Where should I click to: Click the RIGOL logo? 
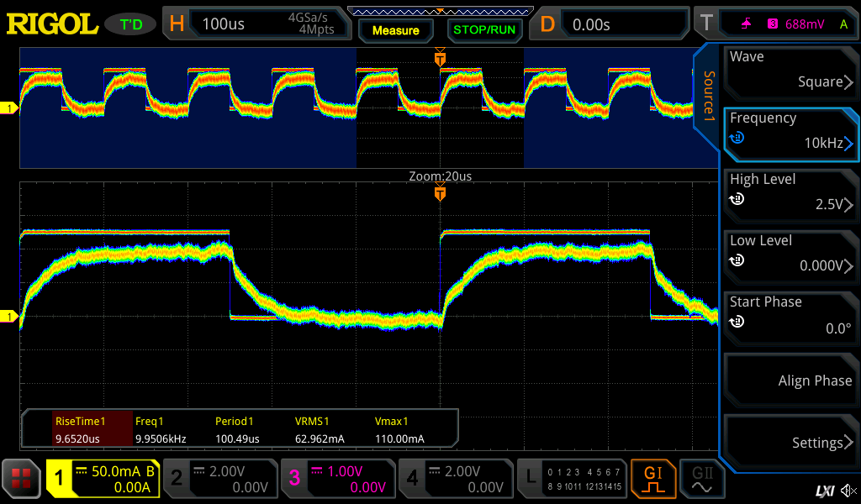52,24
